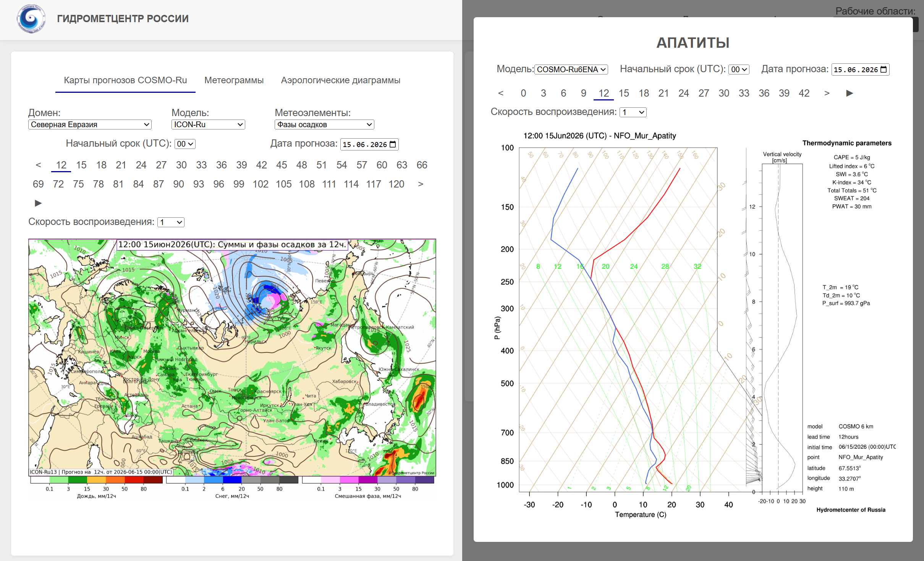Advance to next map forecast hour
Viewport: 924px width, 561px height.
(x=421, y=184)
